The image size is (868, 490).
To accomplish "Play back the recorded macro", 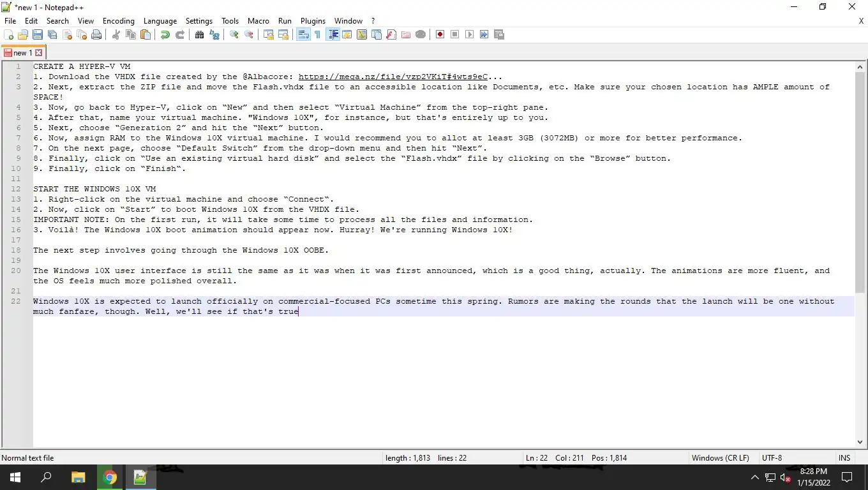I will point(469,34).
